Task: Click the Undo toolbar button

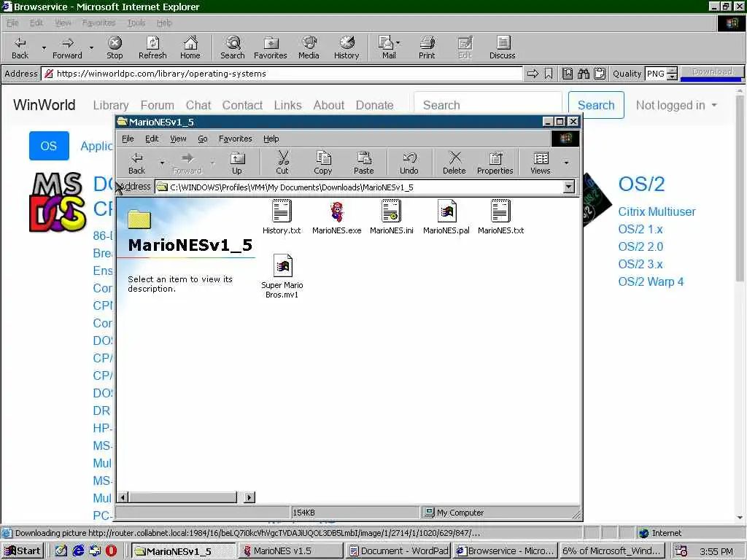Action: 409,163
